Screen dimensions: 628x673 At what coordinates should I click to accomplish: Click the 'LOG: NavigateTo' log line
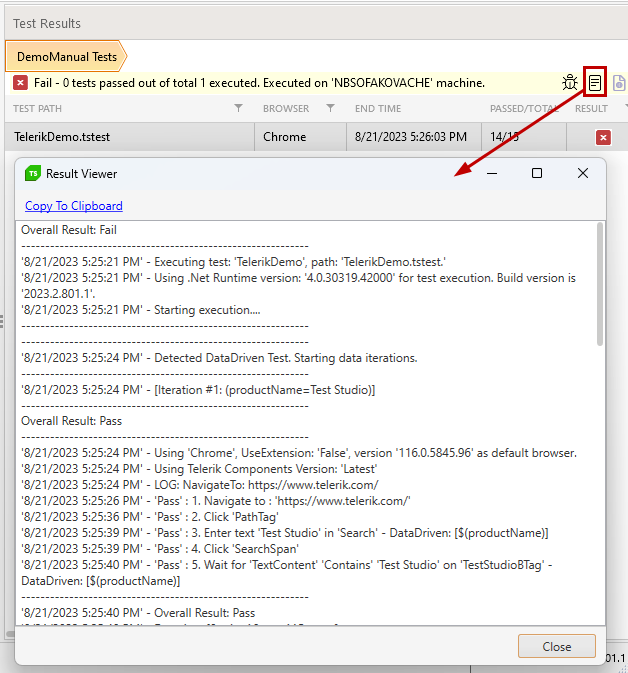coord(200,485)
